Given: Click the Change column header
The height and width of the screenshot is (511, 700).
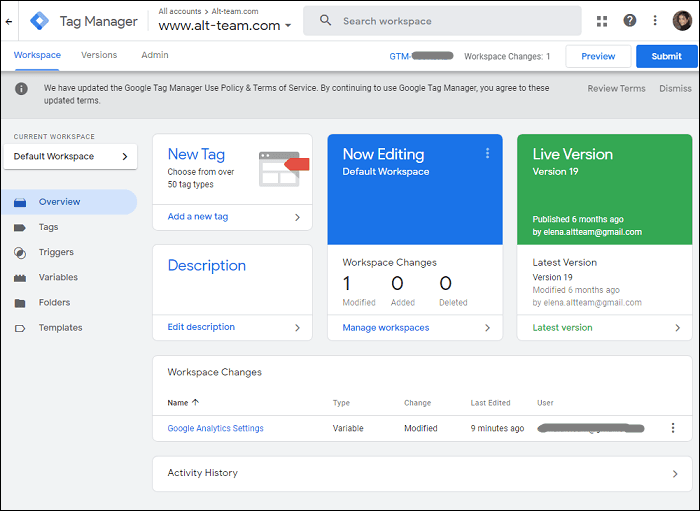Looking at the screenshot, I should coord(417,403).
